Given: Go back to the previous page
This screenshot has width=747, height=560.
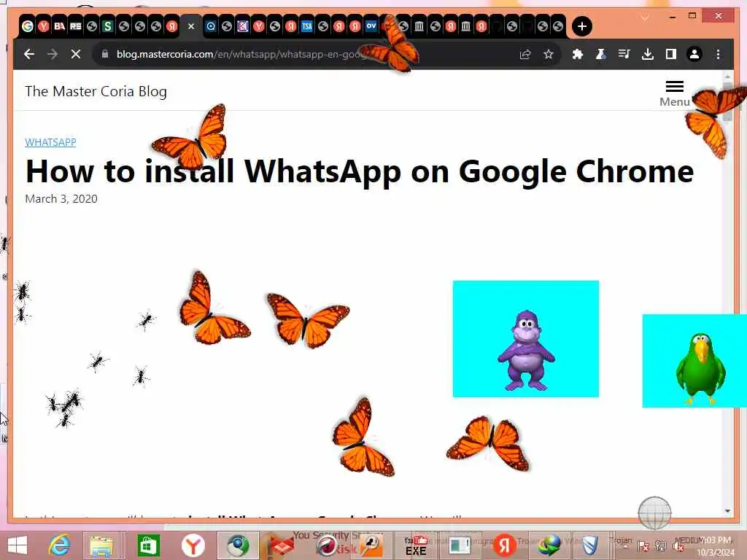Looking at the screenshot, I should pos(29,54).
